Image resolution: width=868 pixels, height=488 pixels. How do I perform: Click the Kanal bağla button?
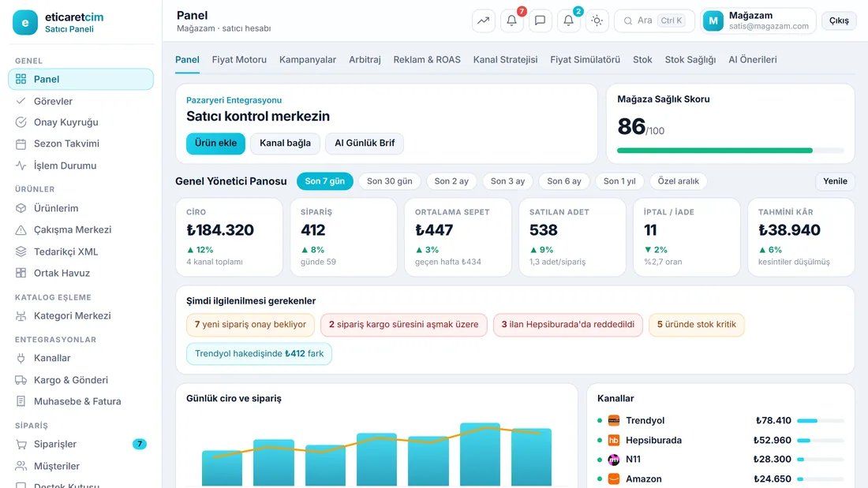[x=285, y=143]
